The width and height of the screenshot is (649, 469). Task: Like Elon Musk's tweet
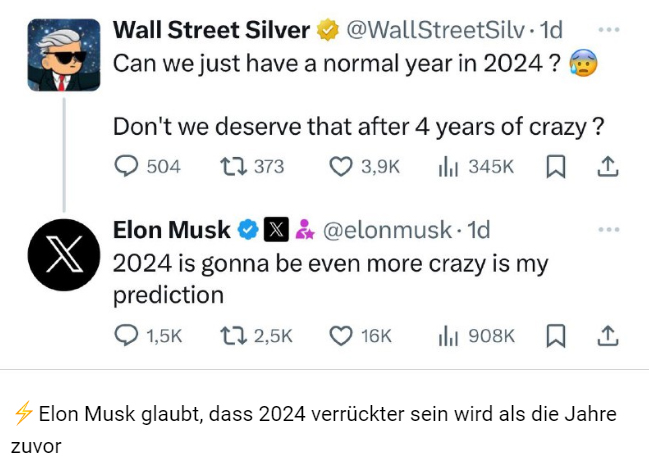[342, 335]
